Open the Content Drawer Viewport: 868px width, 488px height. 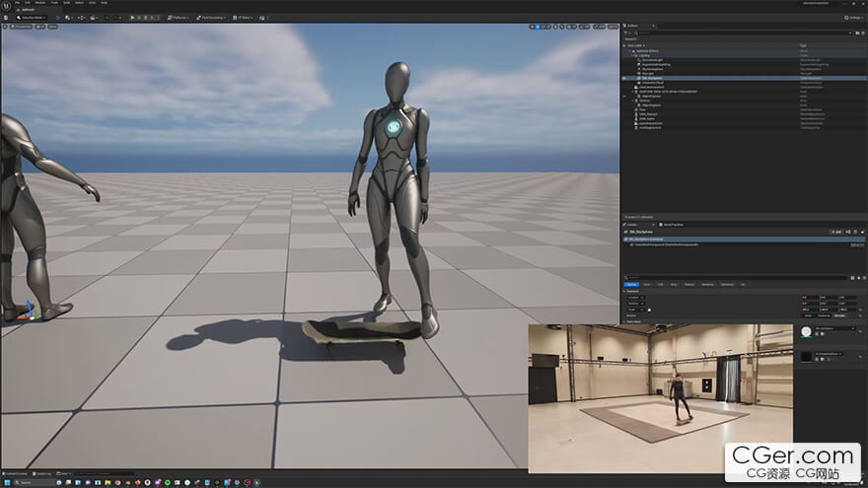15,473
